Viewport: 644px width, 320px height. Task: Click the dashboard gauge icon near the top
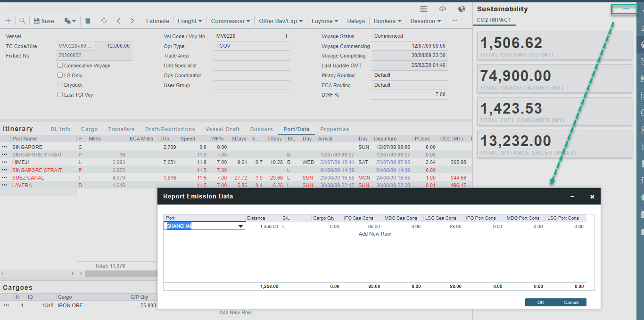point(442,8)
